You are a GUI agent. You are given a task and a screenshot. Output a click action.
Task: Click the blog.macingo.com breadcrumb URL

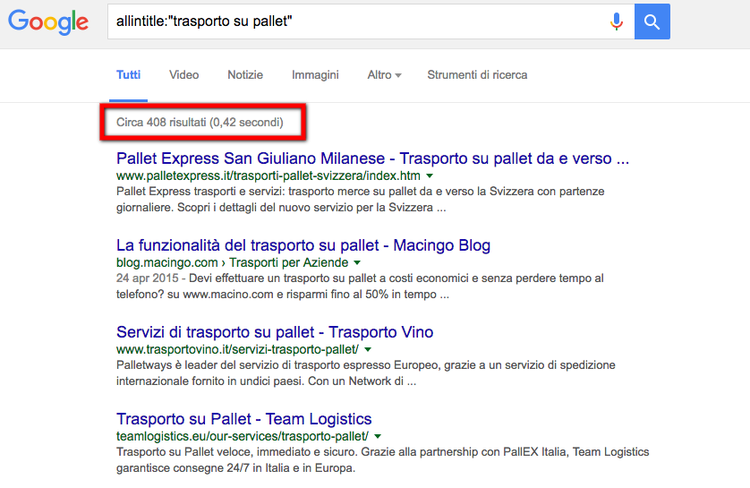pyautogui.click(x=232, y=263)
